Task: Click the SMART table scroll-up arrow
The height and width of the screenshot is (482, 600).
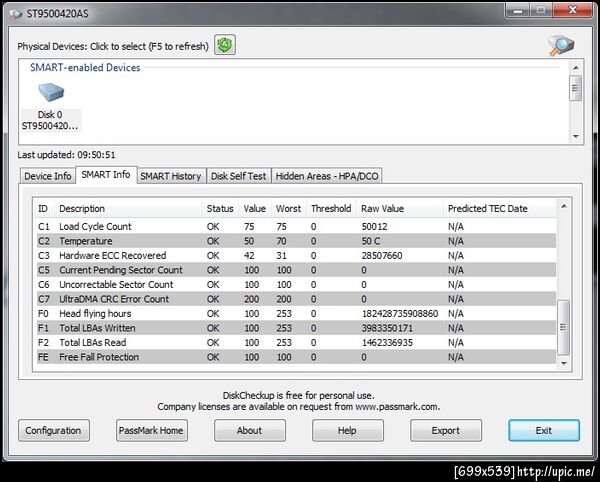Action: pos(564,206)
